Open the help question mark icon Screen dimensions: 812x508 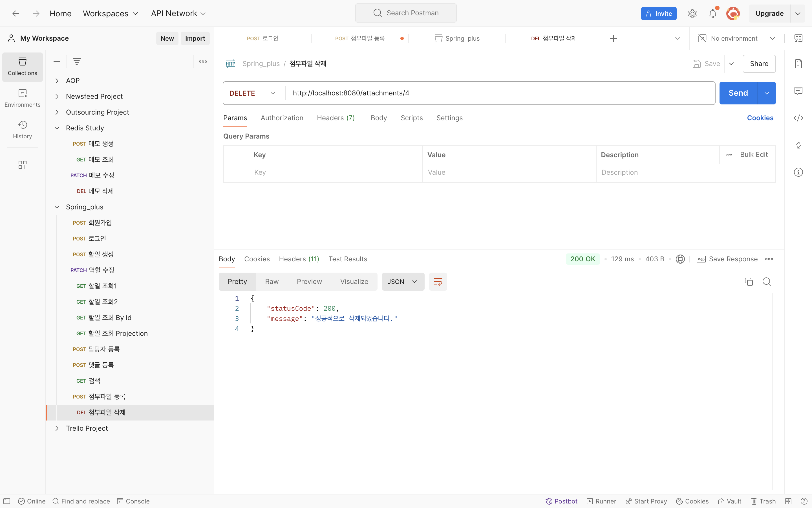click(x=804, y=501)
